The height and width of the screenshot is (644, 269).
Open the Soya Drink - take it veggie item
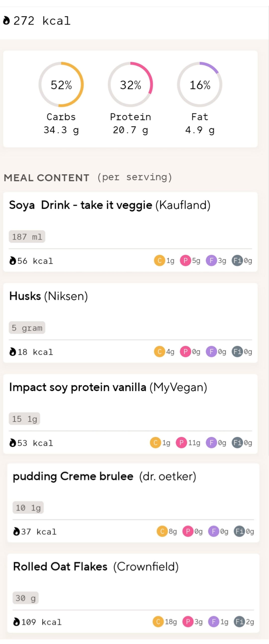click(x=110, y=205)
